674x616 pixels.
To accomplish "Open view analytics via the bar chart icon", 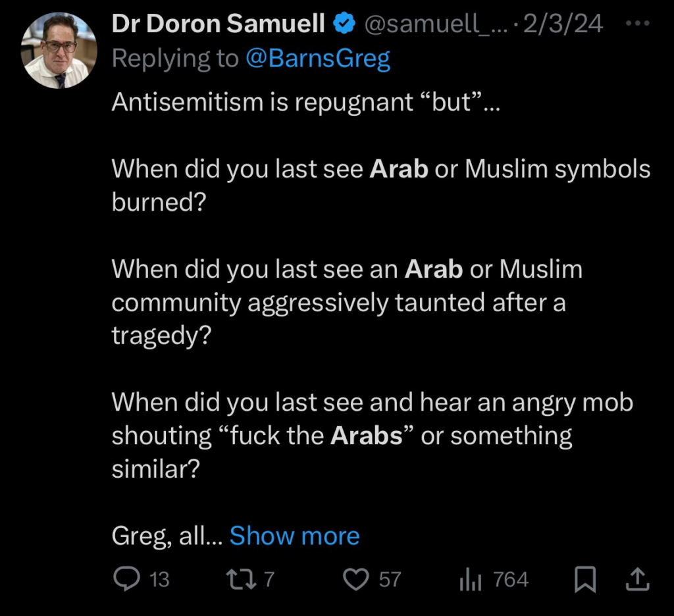I will pyautogui.click(x=471, y=579).
